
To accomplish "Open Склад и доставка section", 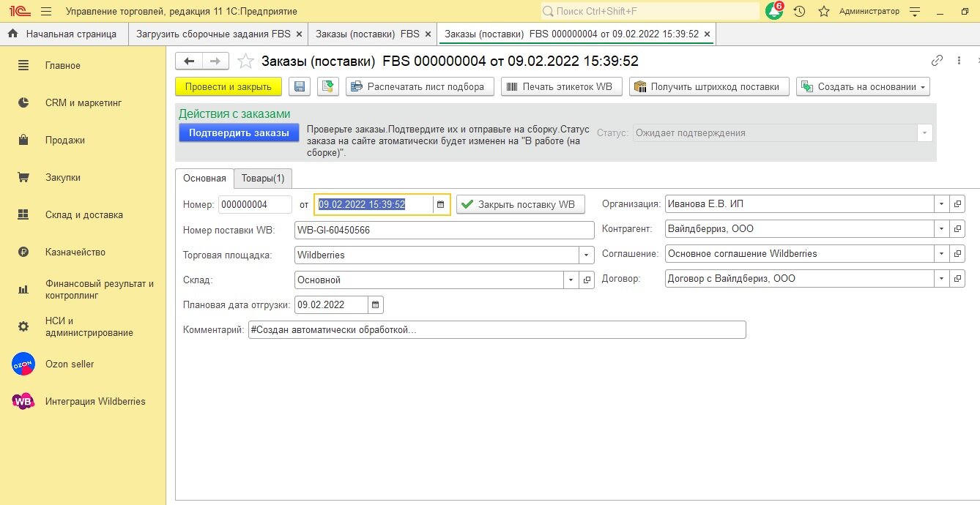I will 83,215.
